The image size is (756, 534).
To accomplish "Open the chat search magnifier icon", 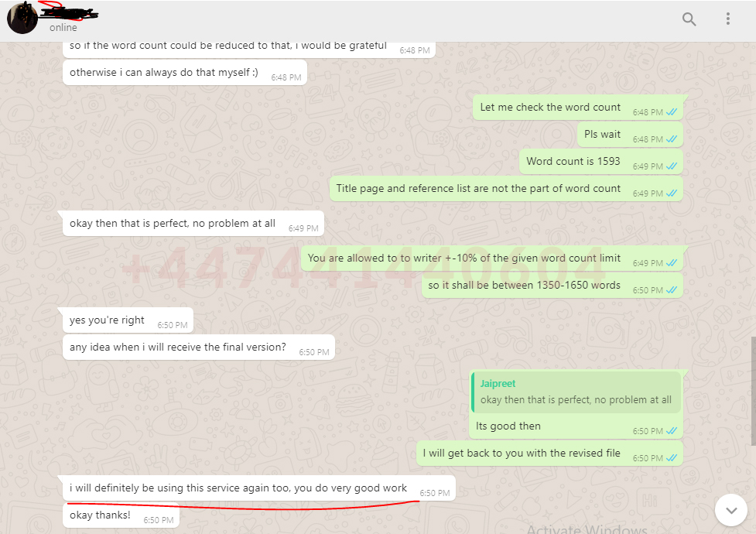I will pos(689,19).
